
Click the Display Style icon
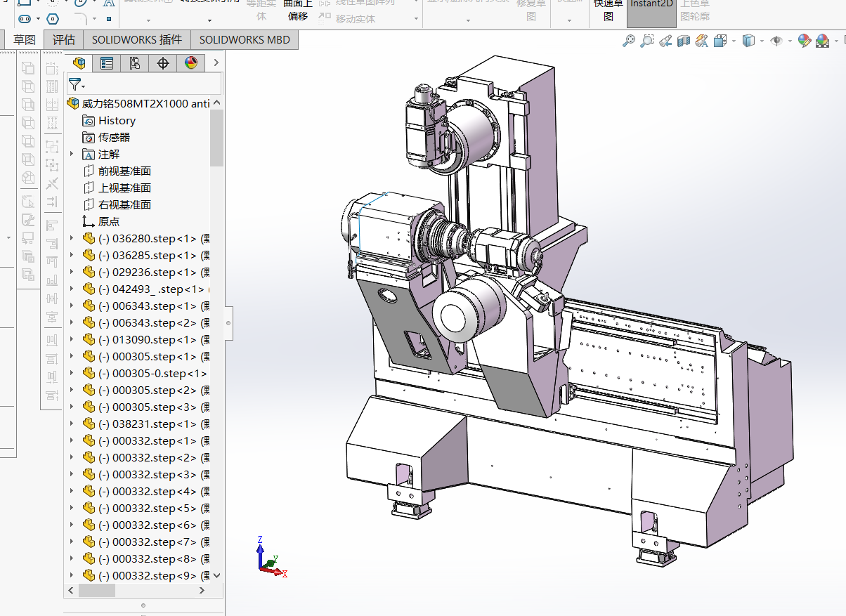tap(748, 41)
